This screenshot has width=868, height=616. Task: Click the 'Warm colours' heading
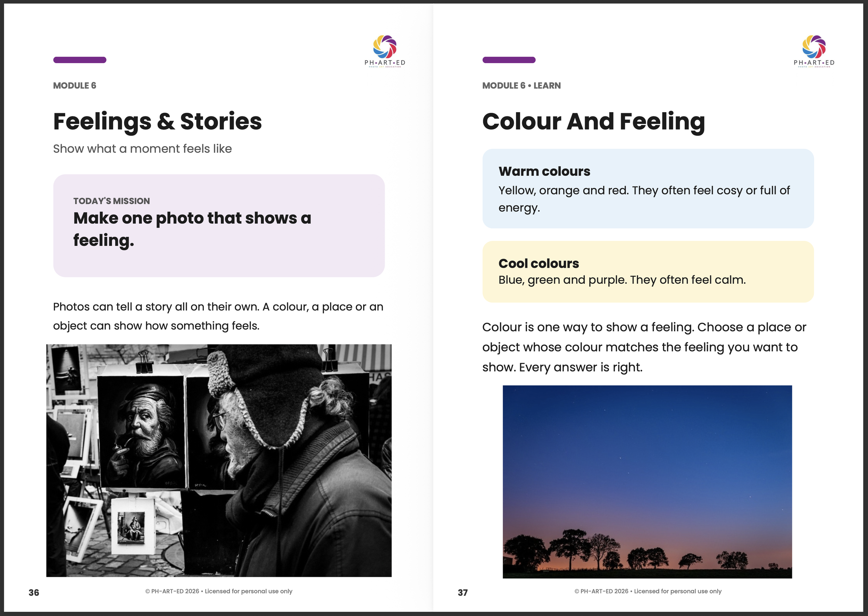coord(544,172)
